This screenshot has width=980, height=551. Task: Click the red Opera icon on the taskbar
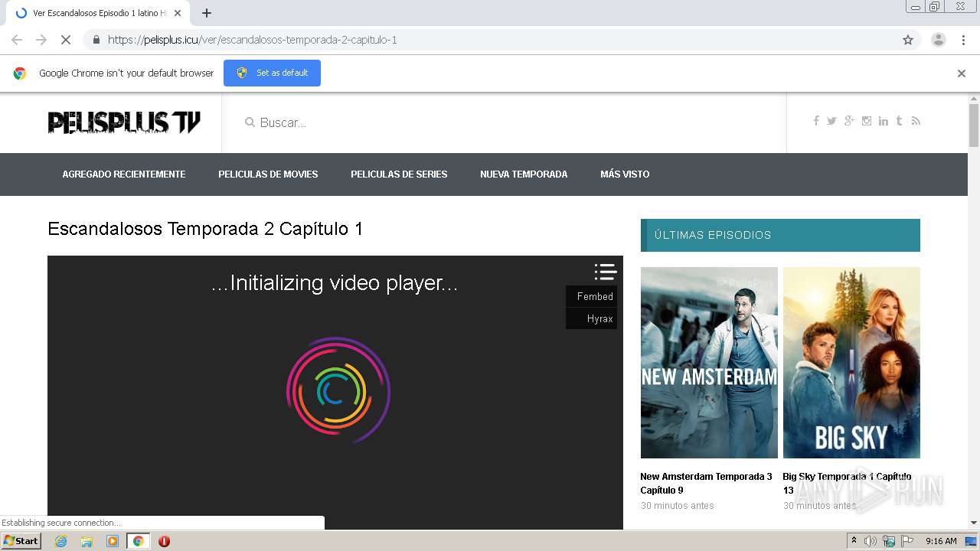pos(164,541)
